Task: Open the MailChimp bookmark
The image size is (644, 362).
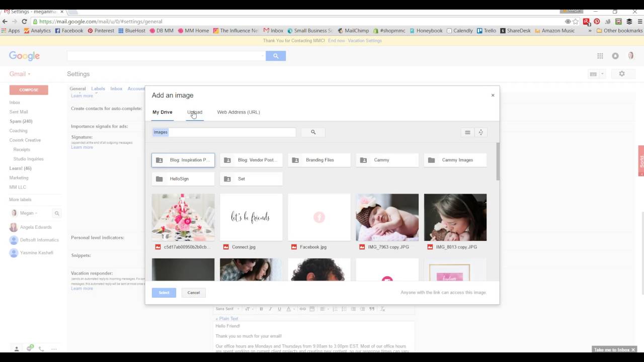Action: tap(353, 31)
